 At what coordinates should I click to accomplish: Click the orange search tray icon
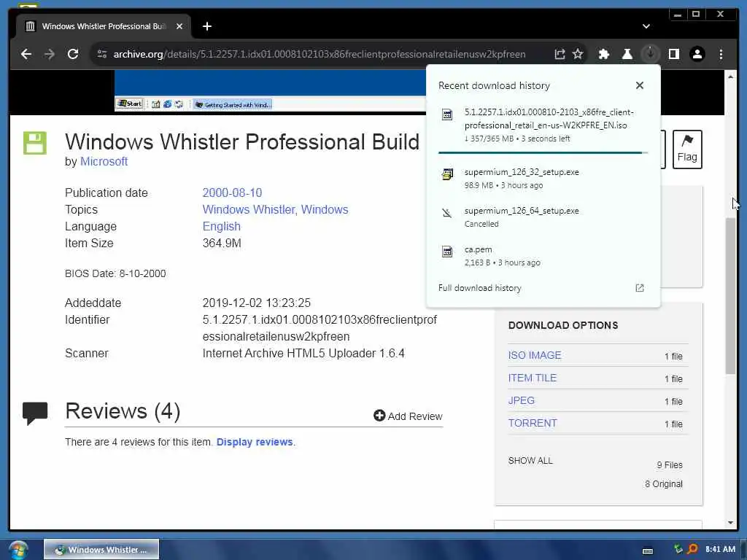tap(692, 550)
